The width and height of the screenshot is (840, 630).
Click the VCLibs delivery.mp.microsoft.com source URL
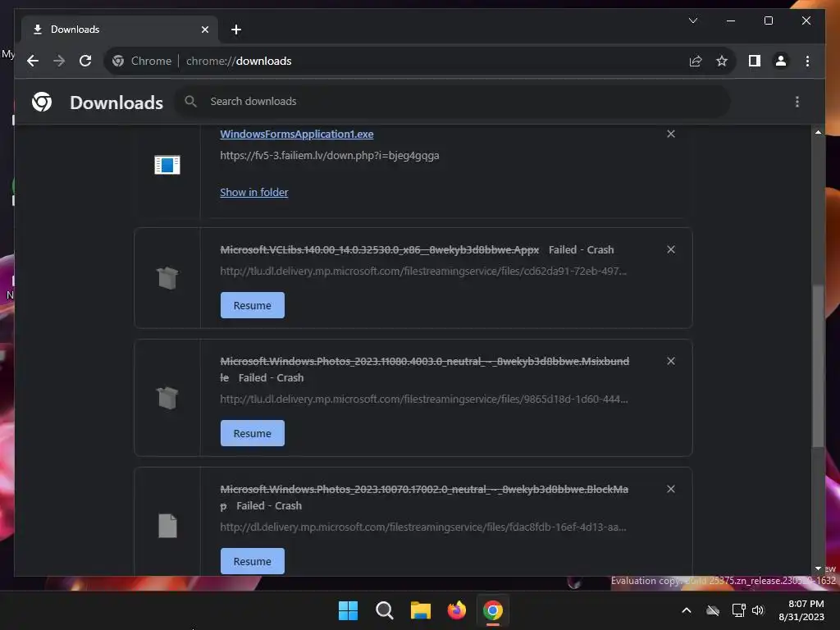point(423,271)
